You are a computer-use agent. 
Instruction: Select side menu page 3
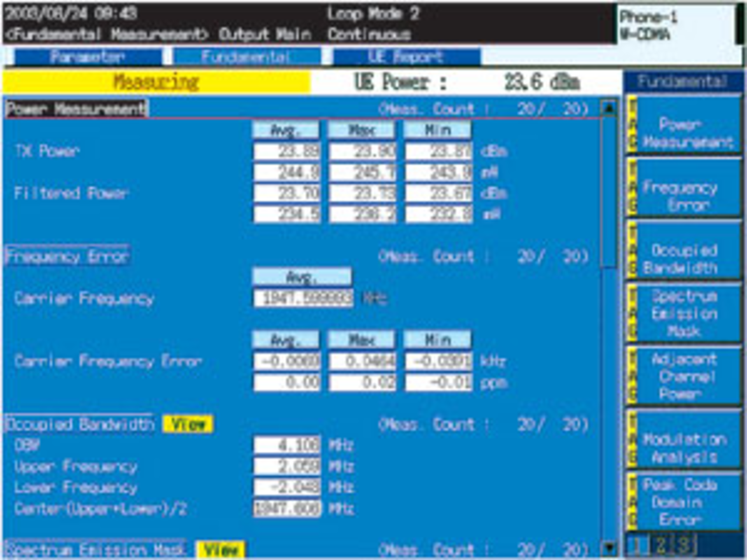pos(684,546)
